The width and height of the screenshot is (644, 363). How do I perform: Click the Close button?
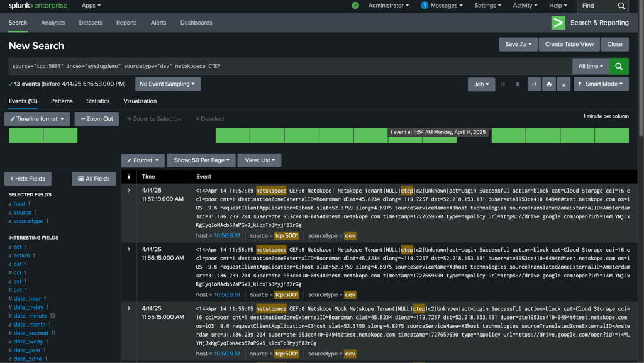tap(614, 44)
